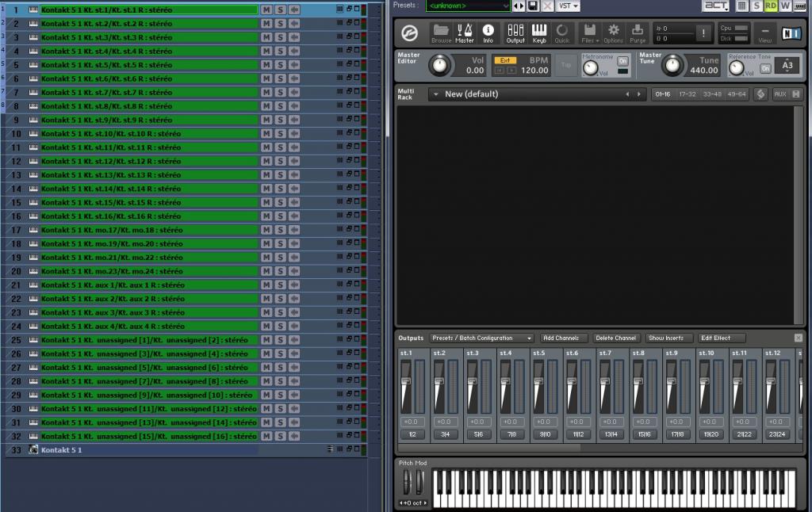Image resolution: width=812 pixels, height=512 pixels.
Task: Click the waveform icon on track 1
Action: point(294,10)
